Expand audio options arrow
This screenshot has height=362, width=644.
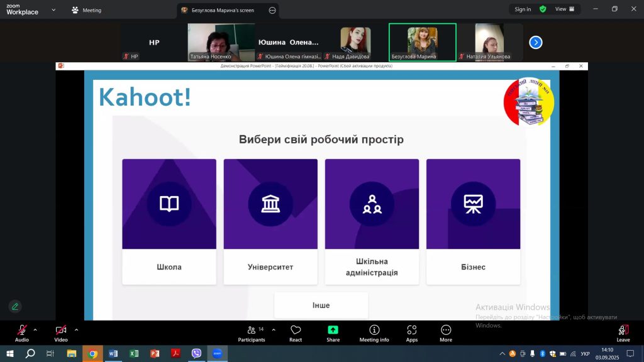35,329
